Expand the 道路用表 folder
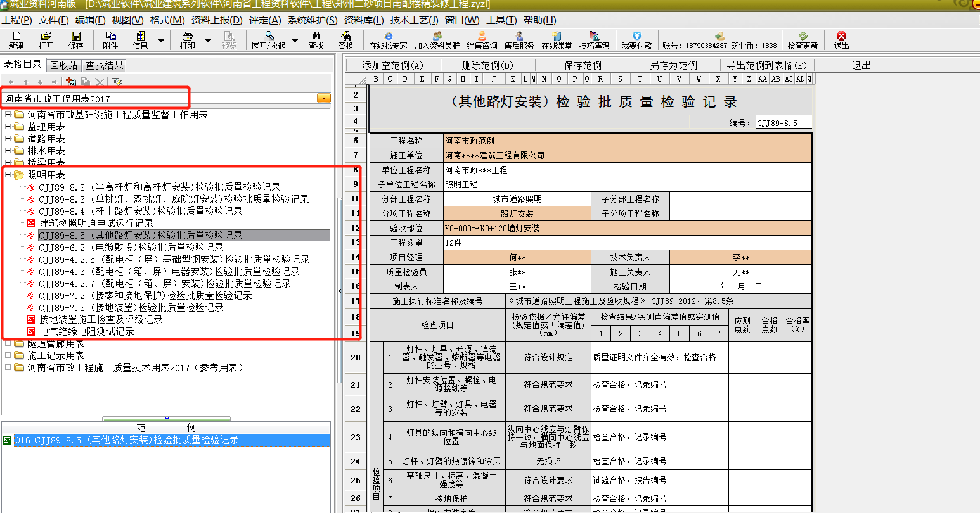Viewport: 980px width, 513px height. pos(8,139)
